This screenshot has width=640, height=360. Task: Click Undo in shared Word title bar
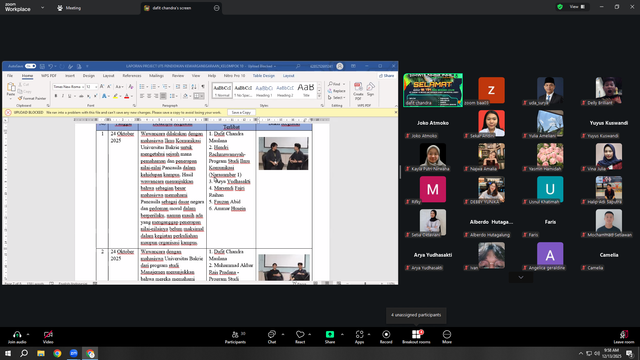[51, 66]
